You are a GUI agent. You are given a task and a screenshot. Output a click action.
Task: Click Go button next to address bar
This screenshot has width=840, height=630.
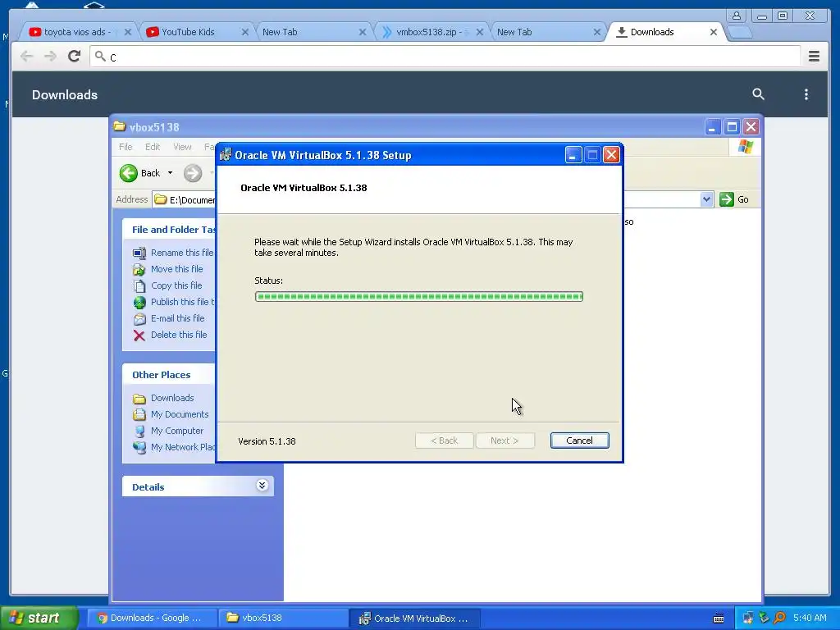coord(734,199)
